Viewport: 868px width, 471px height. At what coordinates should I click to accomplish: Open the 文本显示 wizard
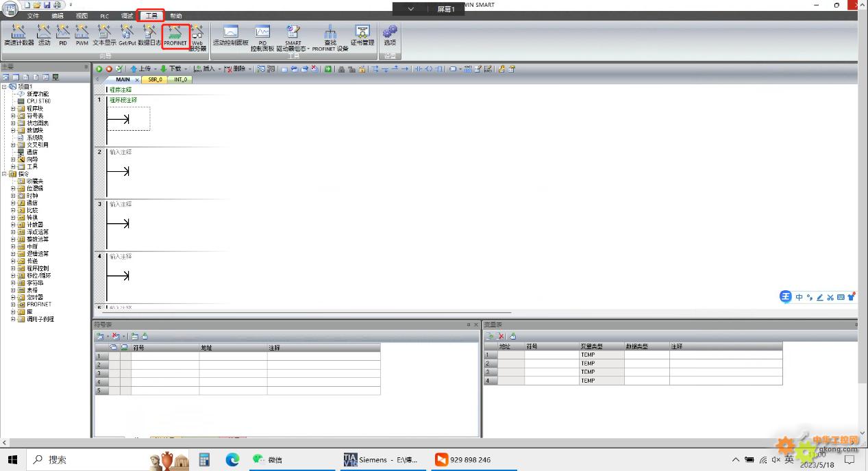click(x=104, y=35)
